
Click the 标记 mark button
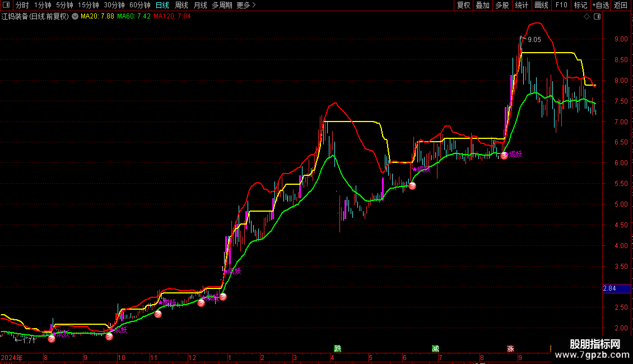[x=580, y=5]
